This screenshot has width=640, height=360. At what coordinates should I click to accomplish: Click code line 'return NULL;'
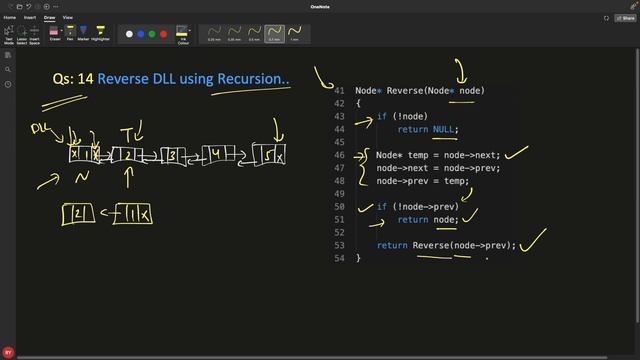(428, 129)
